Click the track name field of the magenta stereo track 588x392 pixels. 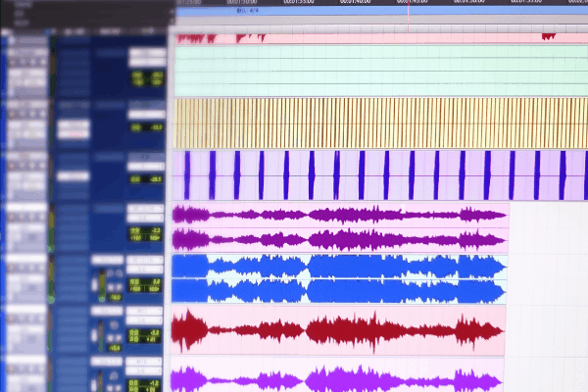pos(26,207)
